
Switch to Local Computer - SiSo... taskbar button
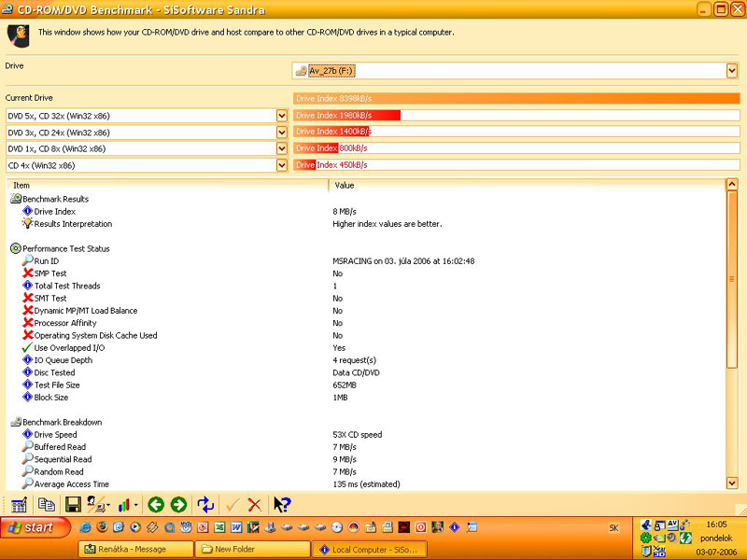(369, 550)
